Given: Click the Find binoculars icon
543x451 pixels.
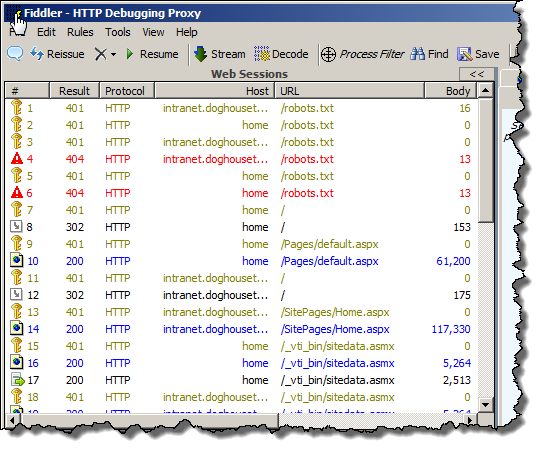Looking at the screenshot, I should pyautogui.click(x=417, y=54).
